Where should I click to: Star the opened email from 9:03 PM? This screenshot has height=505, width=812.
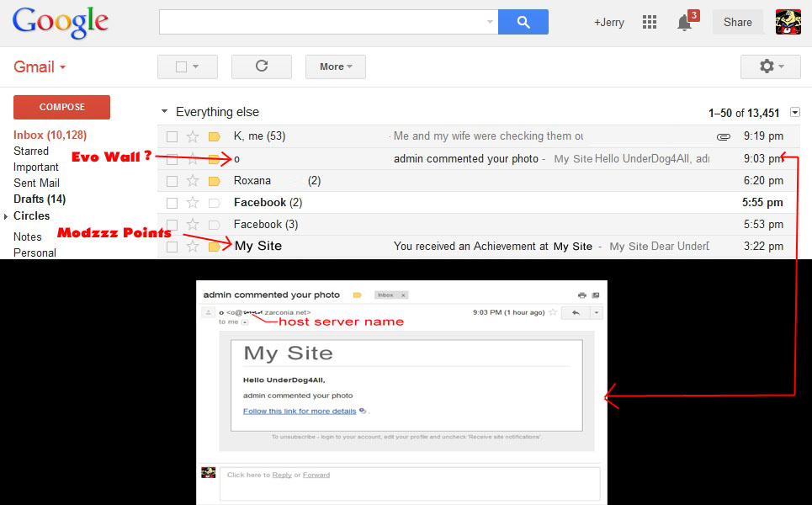point(553,312)
